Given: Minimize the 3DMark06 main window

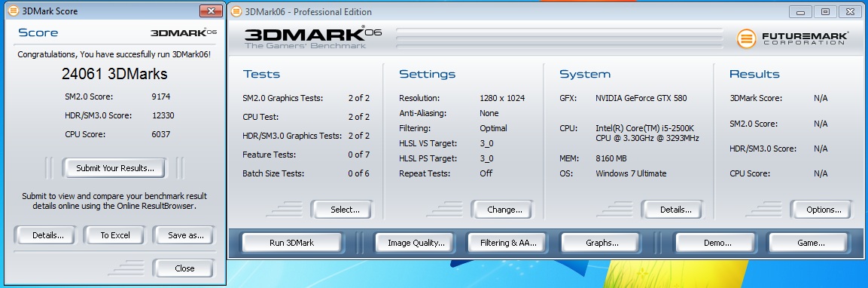Looking at the screenshot, I should tap(800, 11).
